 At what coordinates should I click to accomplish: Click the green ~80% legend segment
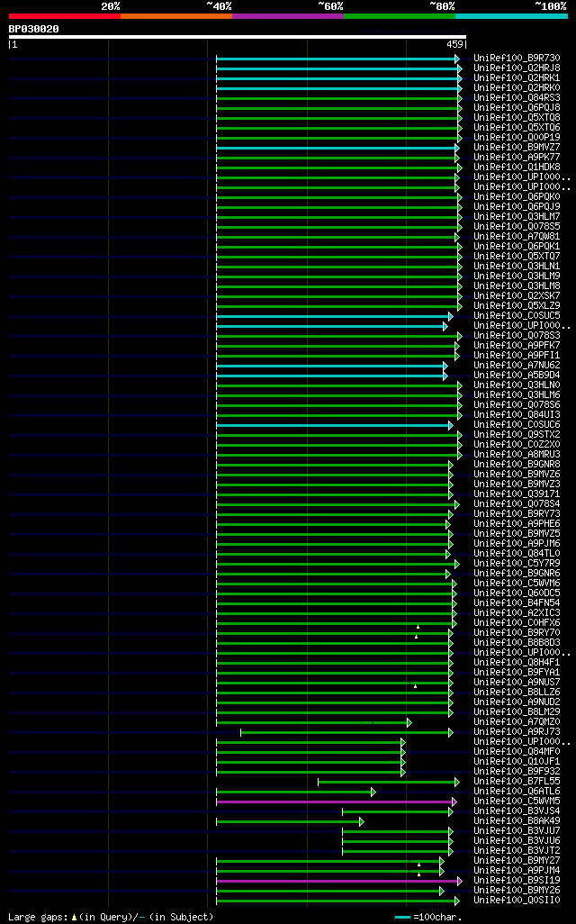coord(400,16)
